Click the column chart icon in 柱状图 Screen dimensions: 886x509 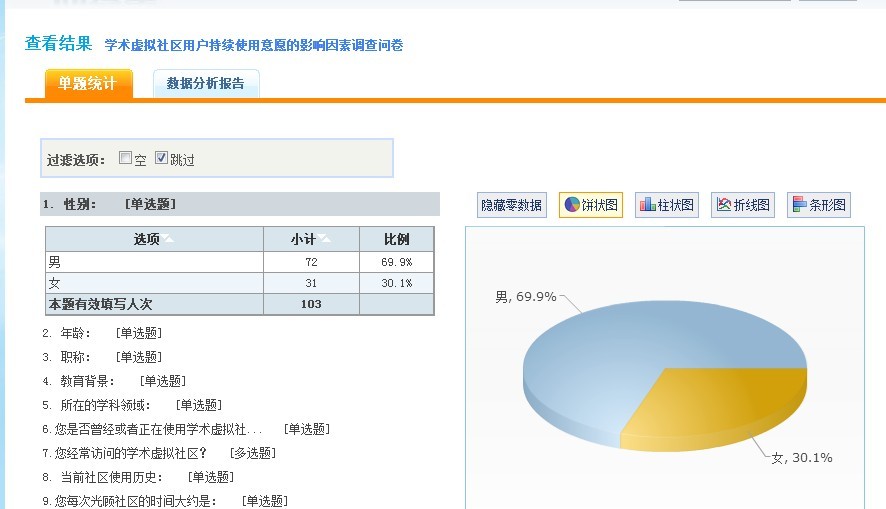point(648,205)
